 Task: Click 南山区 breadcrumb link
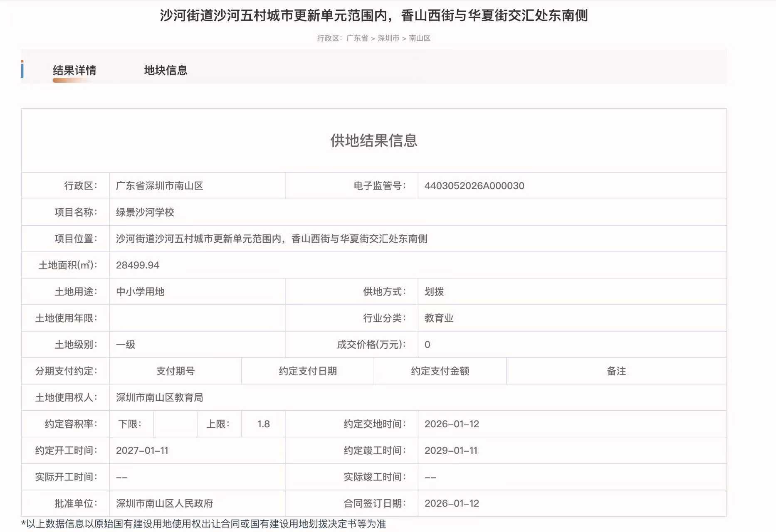point(419,38)
